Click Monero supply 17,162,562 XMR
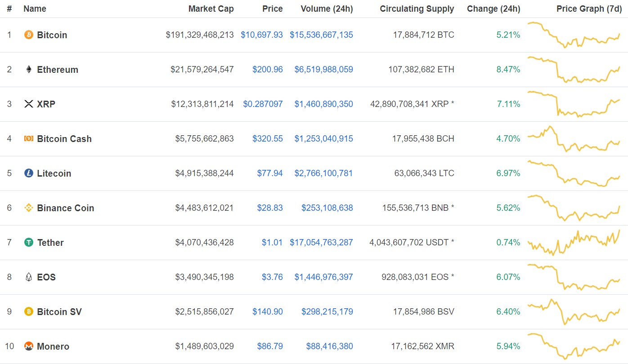Viewport: 628px width, 364px height. [x=423, y=346]
